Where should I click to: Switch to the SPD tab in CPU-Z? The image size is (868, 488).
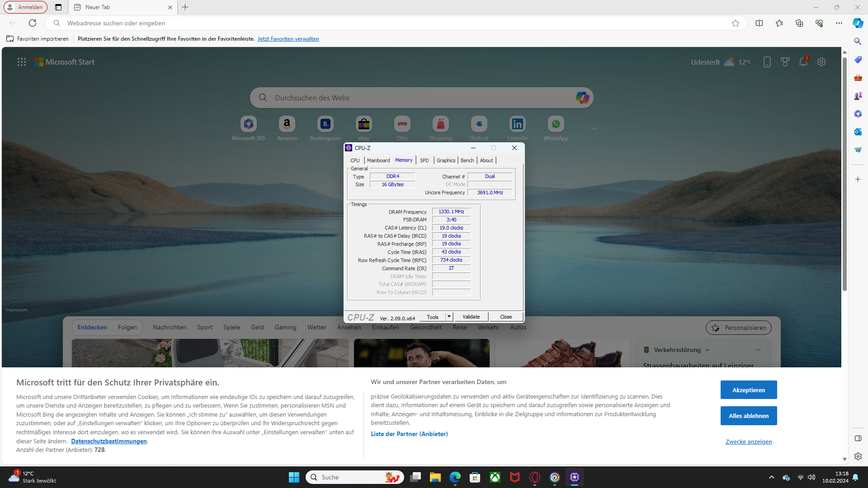(x=424, y=160)
